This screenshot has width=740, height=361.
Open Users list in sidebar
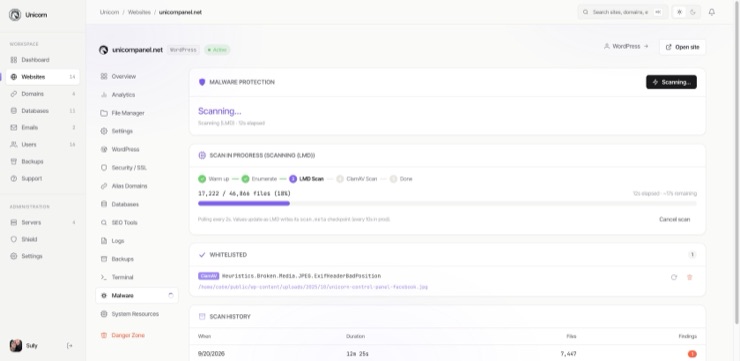[42, 144]
